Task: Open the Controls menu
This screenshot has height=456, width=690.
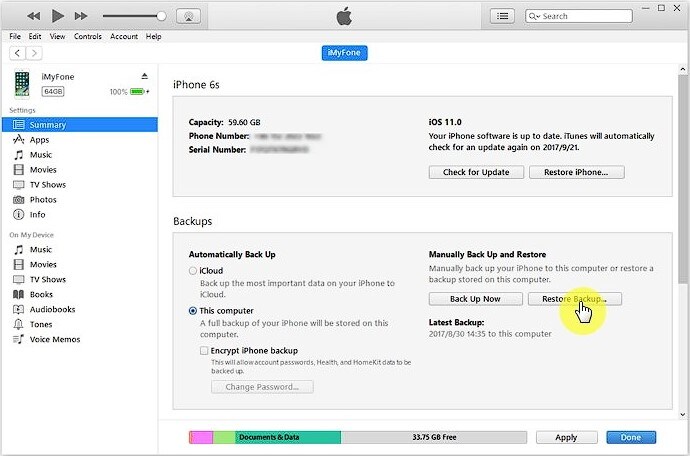Action: click(x=88, y=37)
